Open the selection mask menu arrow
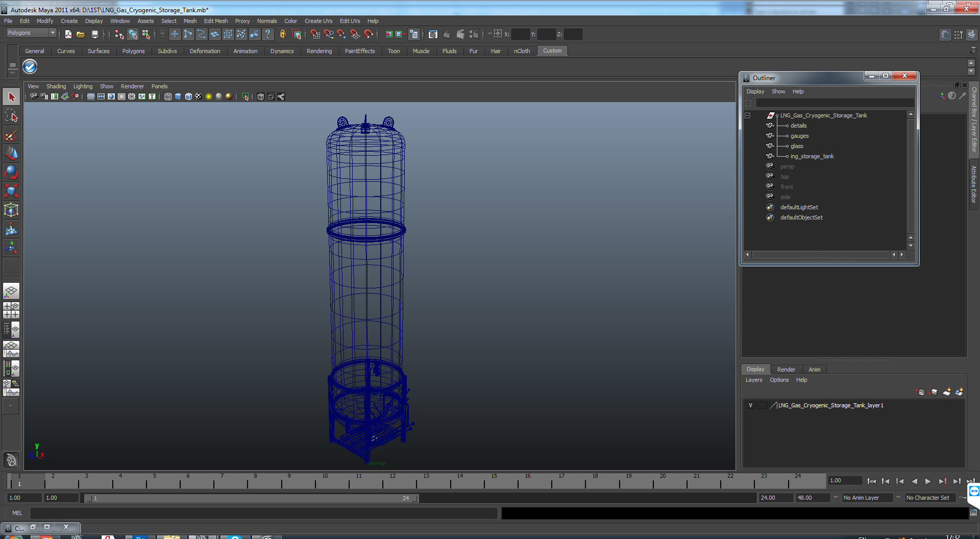The image size is (980, 539). pos(163,34)
